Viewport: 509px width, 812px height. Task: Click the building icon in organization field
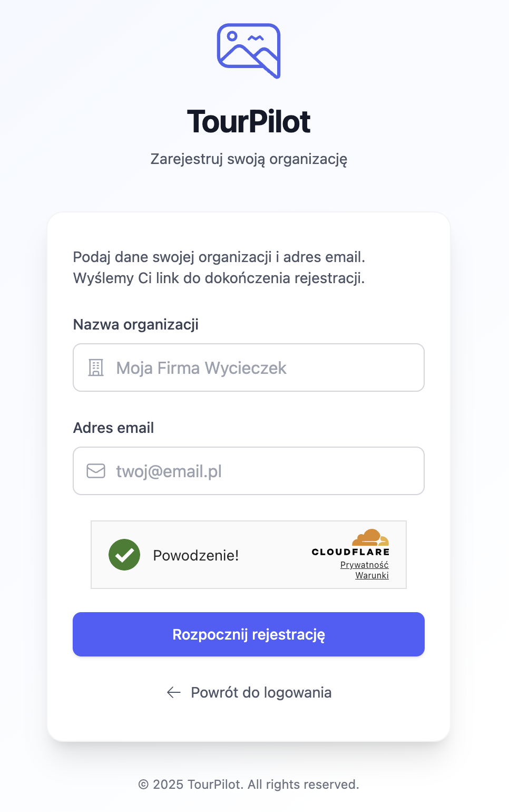coord(96,368)
